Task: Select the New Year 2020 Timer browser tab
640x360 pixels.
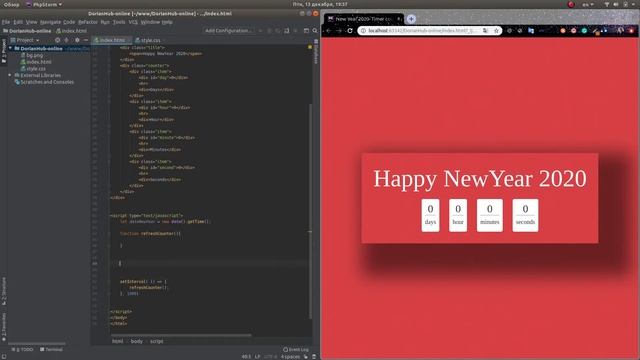Action: pyautogui.click(x=363, y=19)
